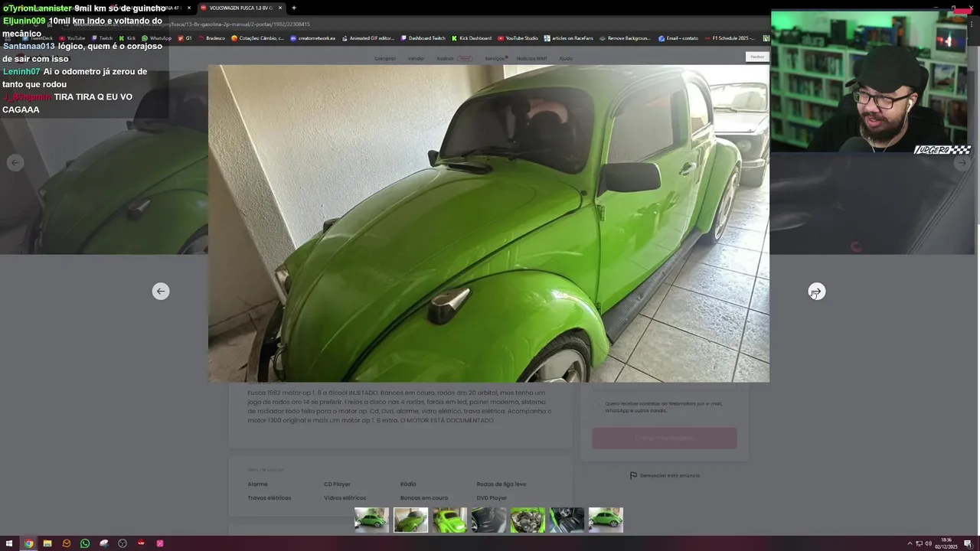
Task: Select the second, highlighted gallery thumbnail
Action: 410,520
